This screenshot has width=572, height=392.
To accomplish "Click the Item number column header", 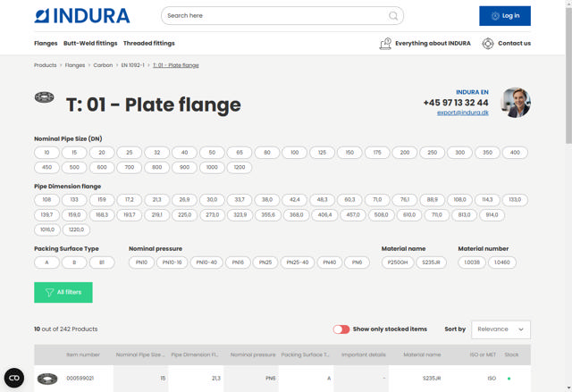I will [83, 354].
